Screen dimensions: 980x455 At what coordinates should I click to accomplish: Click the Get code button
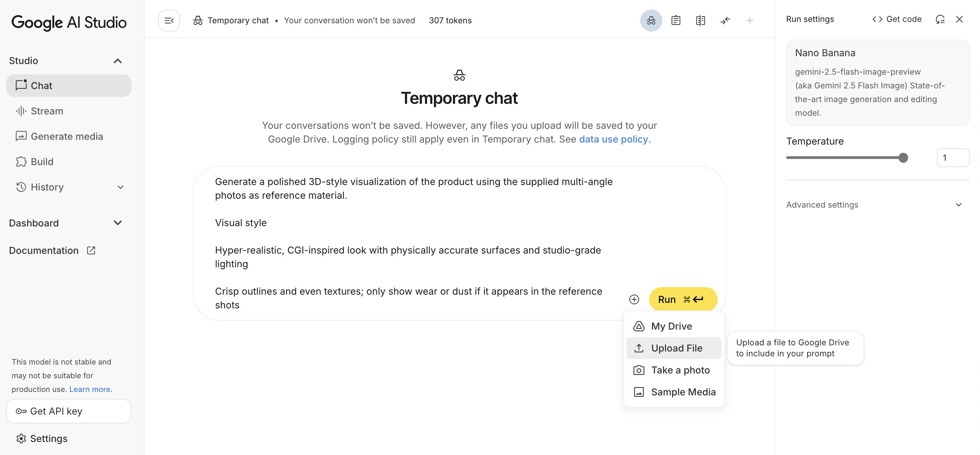(x=897, y=19)
